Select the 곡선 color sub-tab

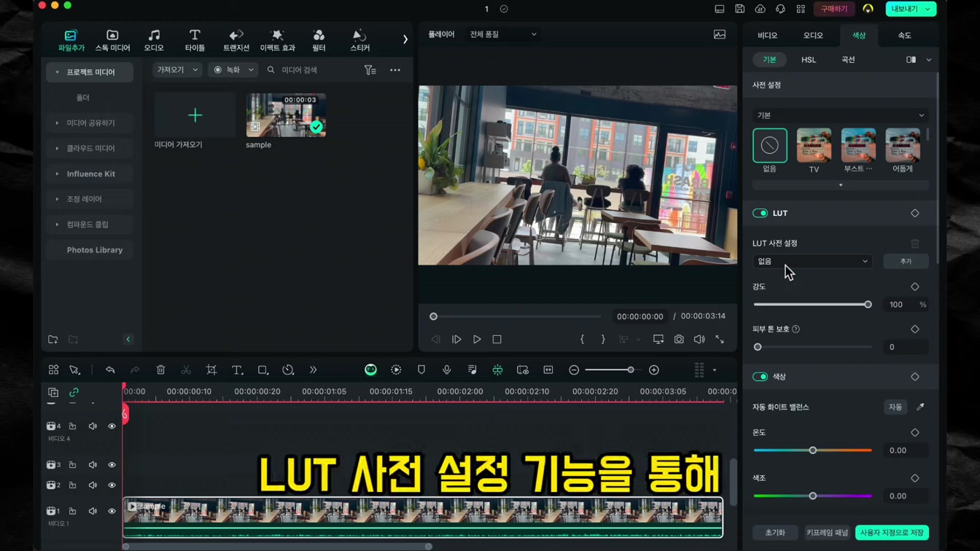(848, 60)
